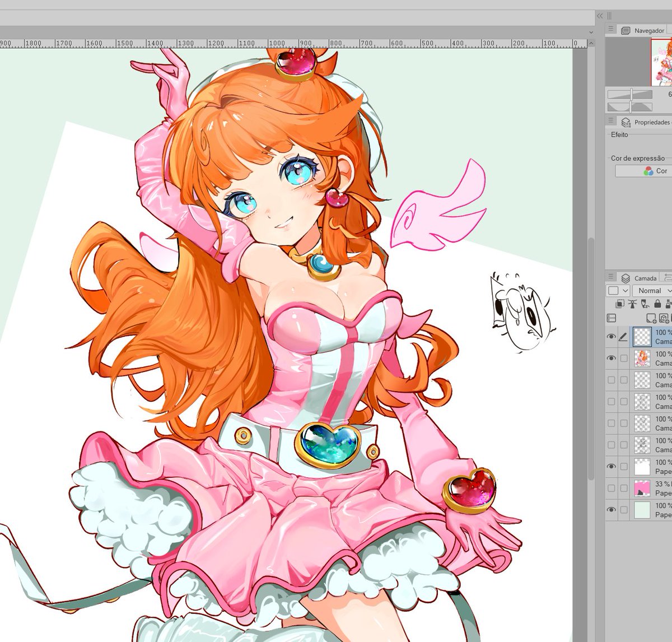Show the 33 % pink layer

click(x=612, y=488)
